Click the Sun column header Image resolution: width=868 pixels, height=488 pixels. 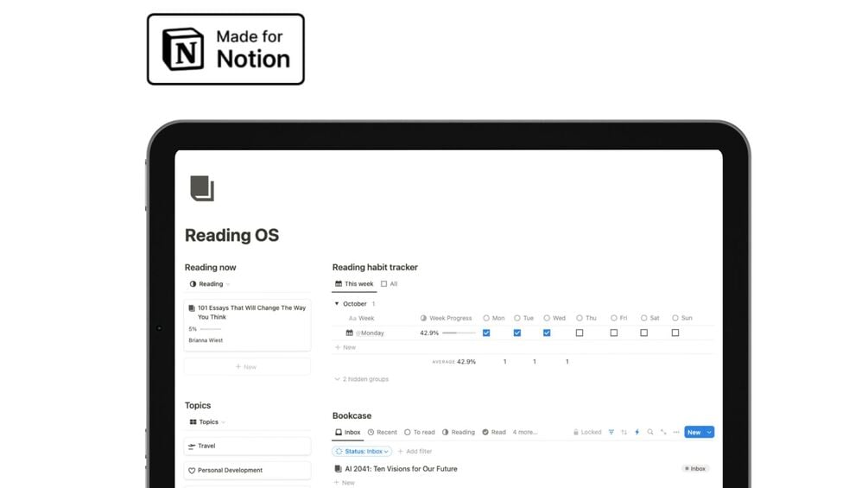[x=682, y=318]
